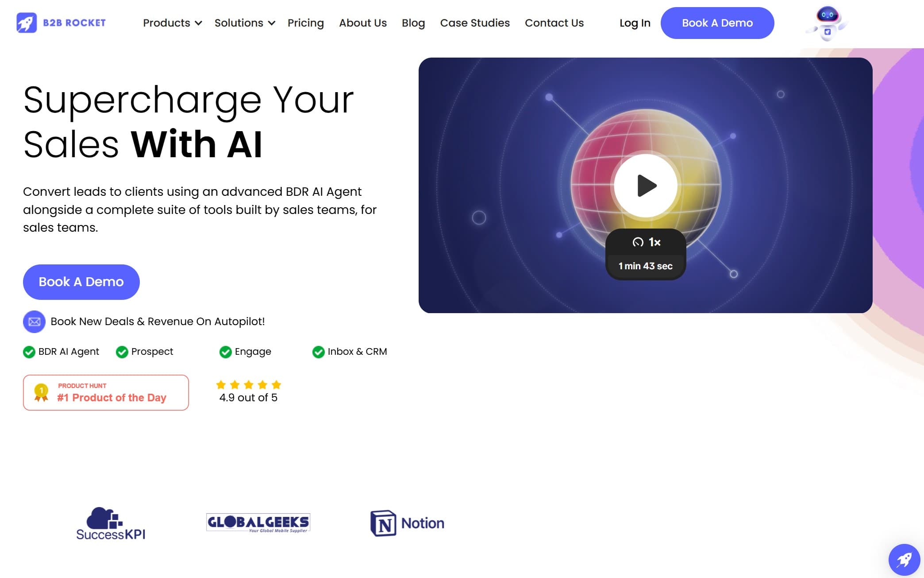
Task: Expand the Products dropdown menu
Action: point(172,23)
